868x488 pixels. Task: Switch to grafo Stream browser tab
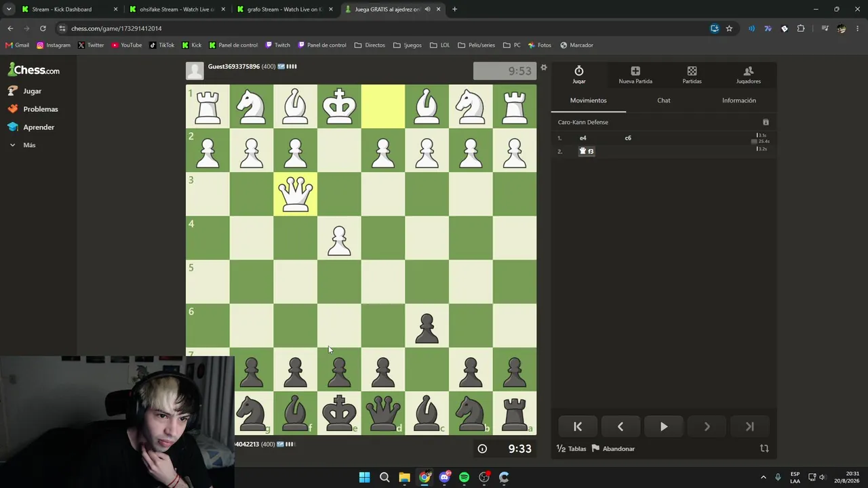(x=283, y=9)
